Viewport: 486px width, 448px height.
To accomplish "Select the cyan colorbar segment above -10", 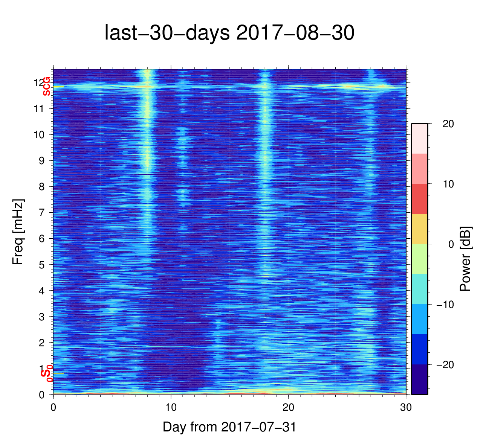I will point(419,289).
